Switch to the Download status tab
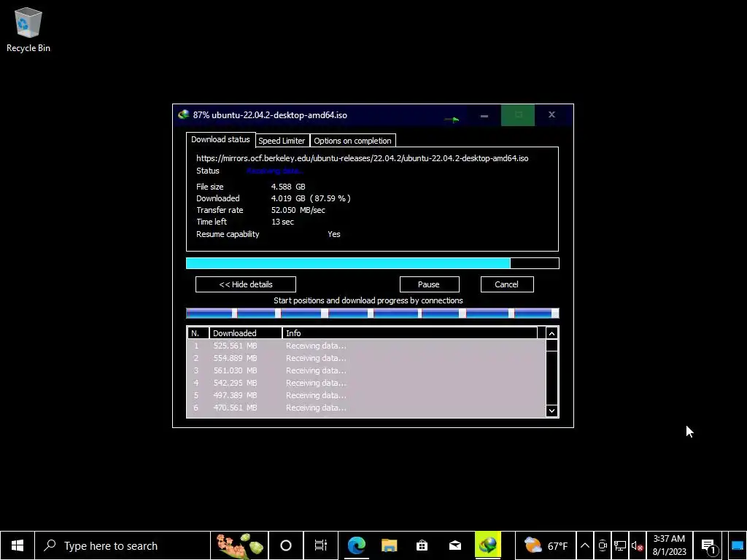The image size is (747, 560). [x=220, y=139]
